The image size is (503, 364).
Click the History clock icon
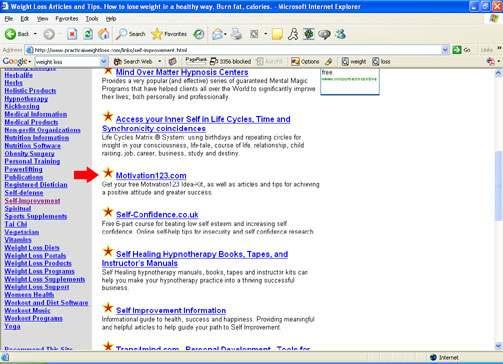pyautogui.click(x=199, y=34)
